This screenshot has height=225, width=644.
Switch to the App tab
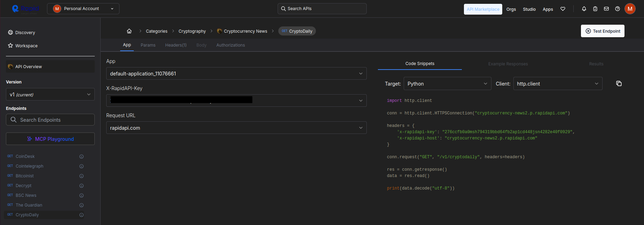click(127, 45)
